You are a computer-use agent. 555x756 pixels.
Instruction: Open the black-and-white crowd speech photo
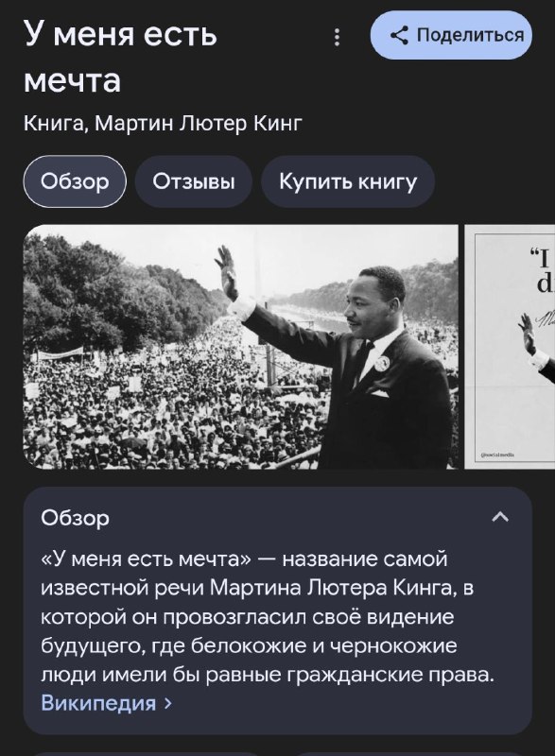coord(240,347)
